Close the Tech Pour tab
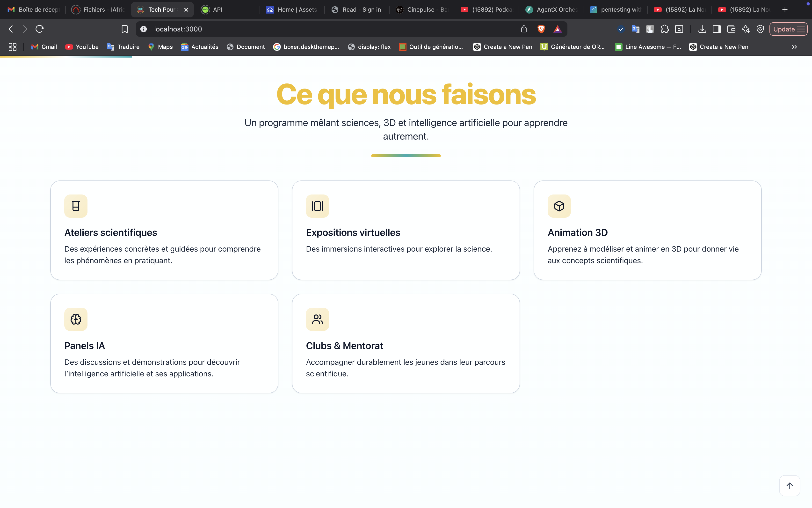Screen dimensions: 812x508 [186, 9]
